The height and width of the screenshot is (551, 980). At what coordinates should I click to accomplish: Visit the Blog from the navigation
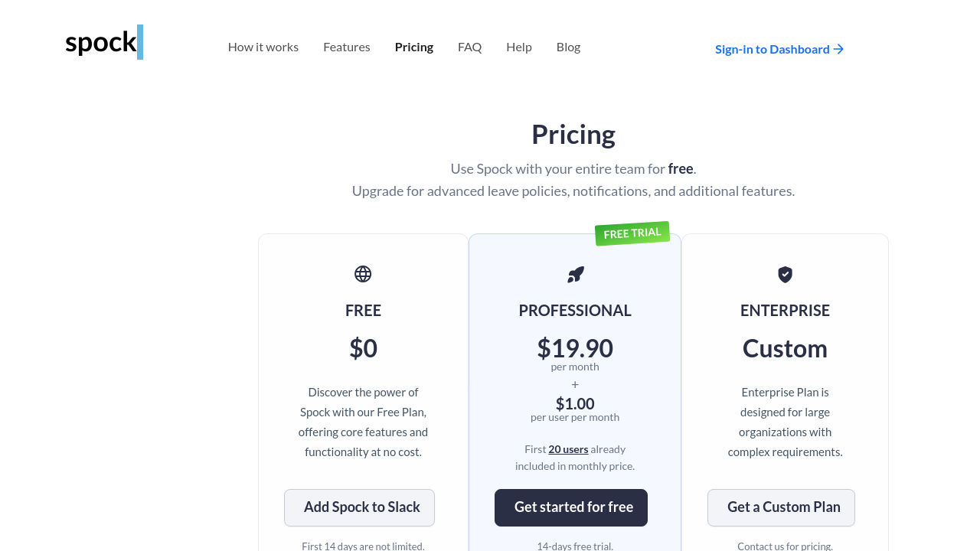coord(568,47)
